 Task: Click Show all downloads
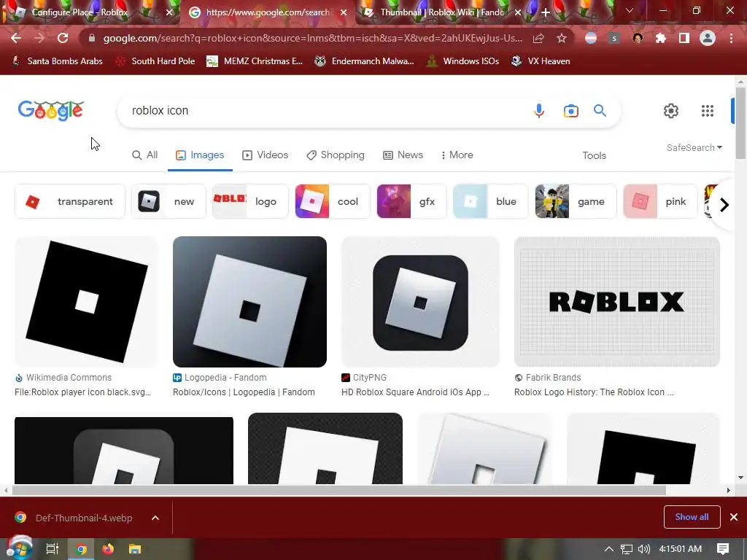[692, 517]
